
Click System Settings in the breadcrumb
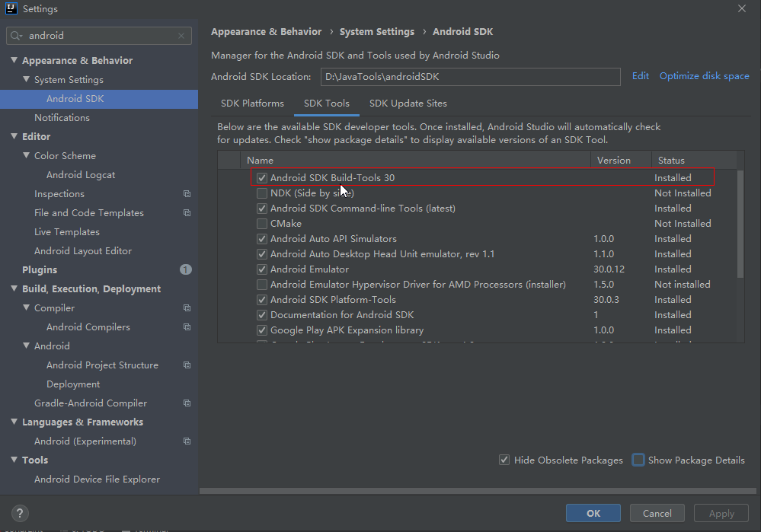(377, 31)
